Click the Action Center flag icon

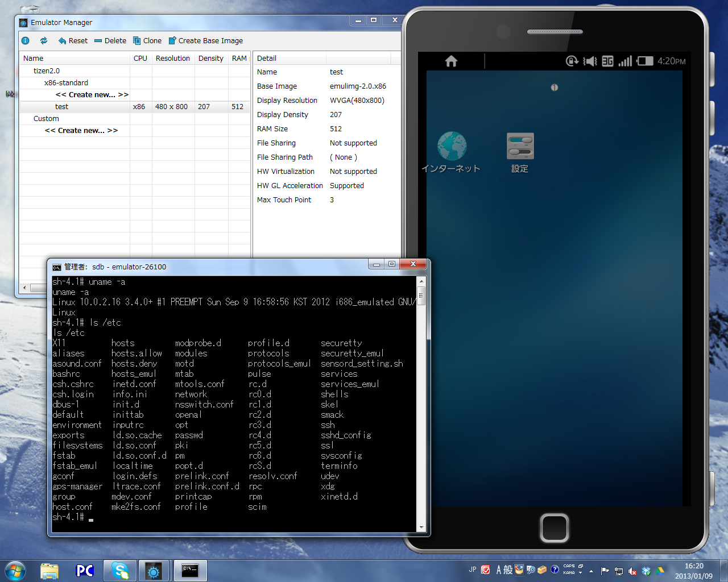pyautogui.click(x=605, y=571)
